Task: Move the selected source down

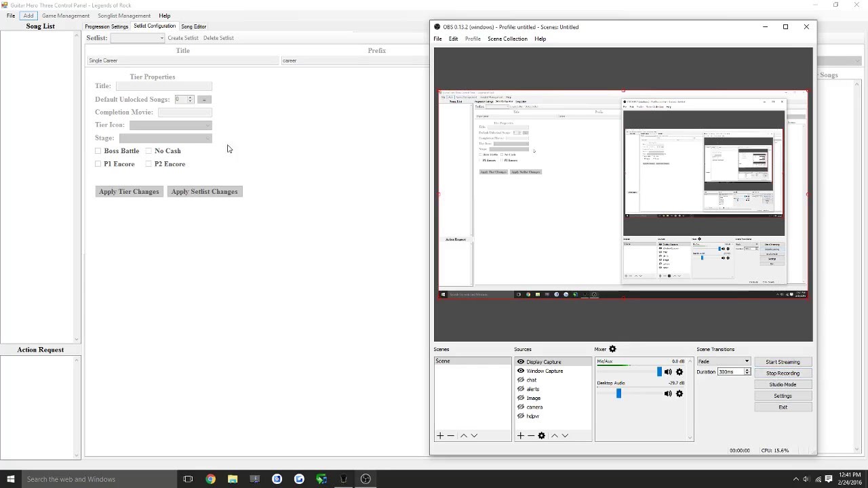Action: (565, 436)
